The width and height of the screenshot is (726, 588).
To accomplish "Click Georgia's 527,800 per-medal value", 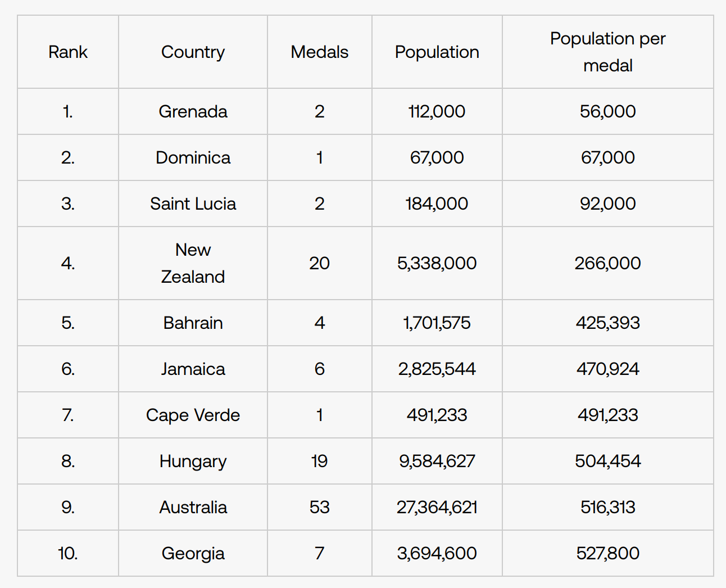I will tap(607, 553).
